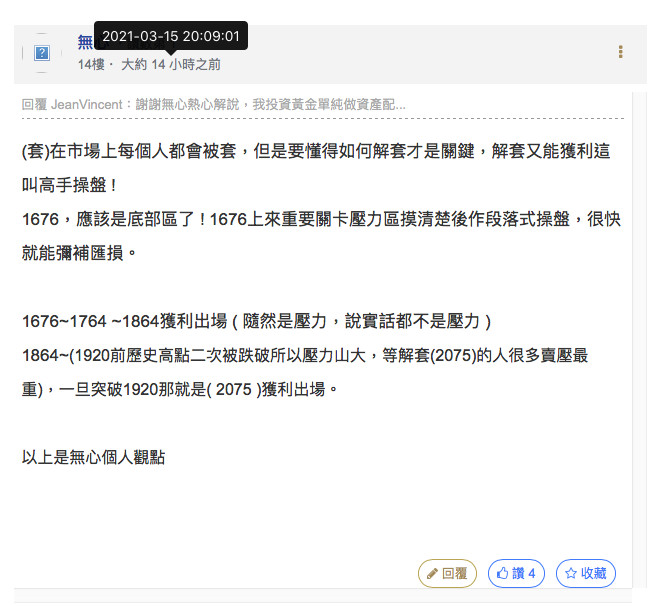654x606 pixels.
Task: Like the post with 讚 4 button
Action: pos(516,573)
